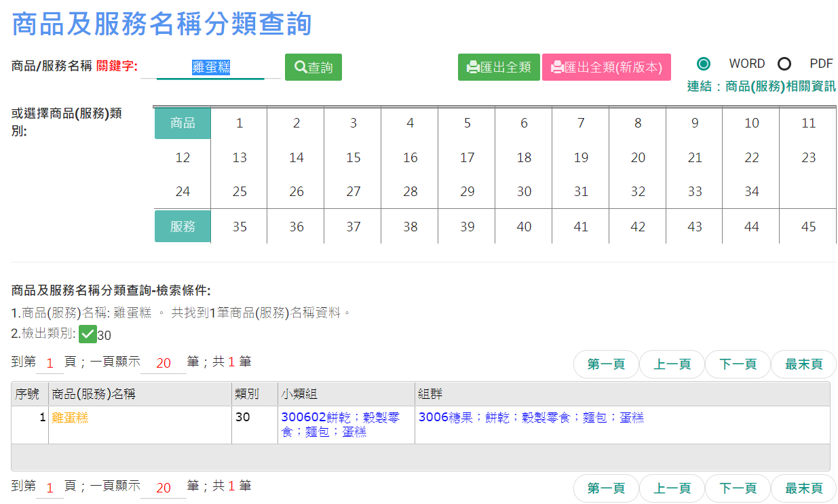The image size is (838, 504).
Task: Open the 300602 subgroup link in results
Action: click(303, 418)
